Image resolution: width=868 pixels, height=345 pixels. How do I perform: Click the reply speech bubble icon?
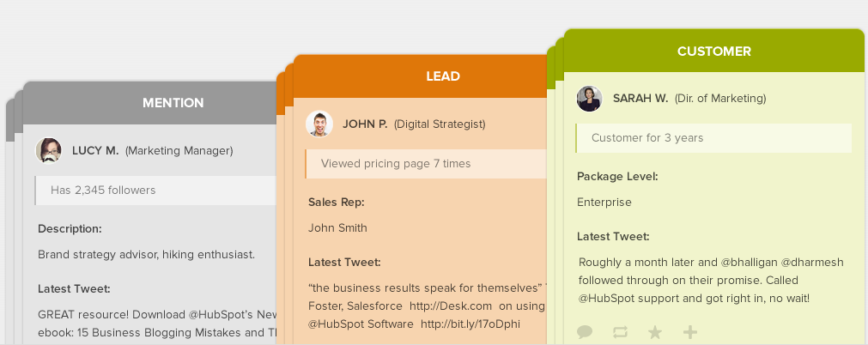(x=586, y=332)
